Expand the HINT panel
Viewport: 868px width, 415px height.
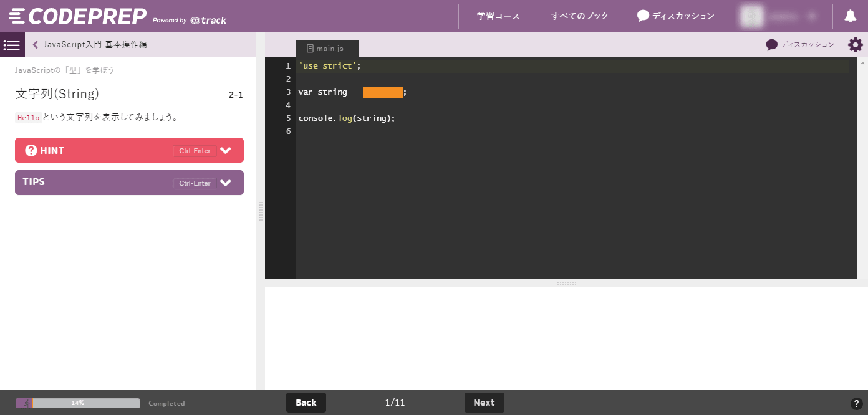pos(226,150)
